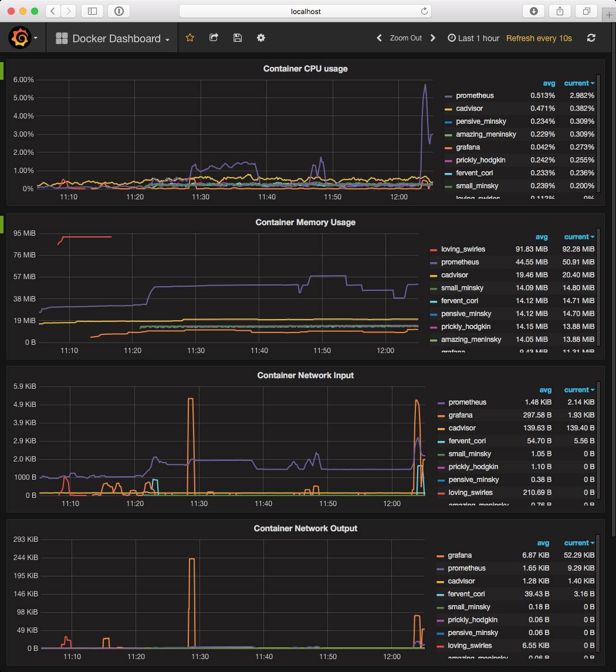Go forward in Safari browser
Screen dimensions: 616x672
pos(69,11)
